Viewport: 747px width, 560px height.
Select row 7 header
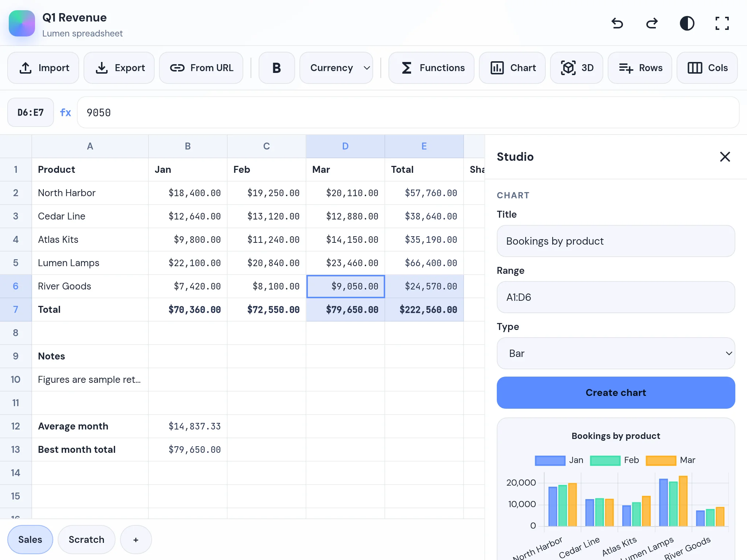(16, 310)
